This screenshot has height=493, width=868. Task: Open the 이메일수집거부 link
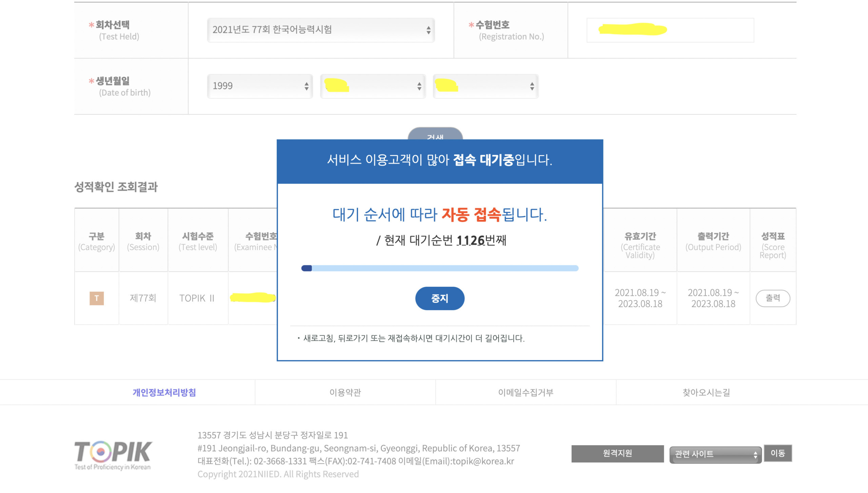tap(526, 392)
